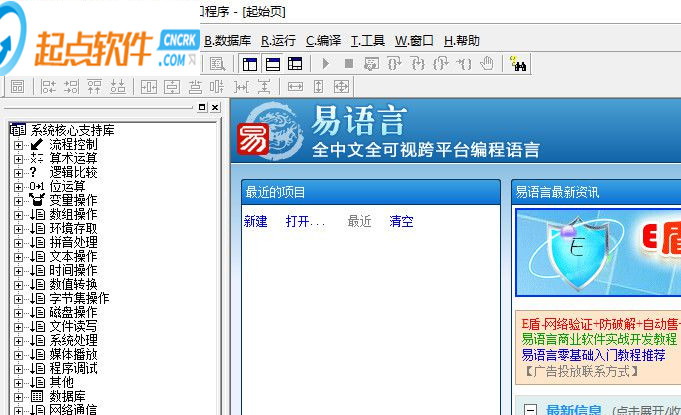This screenshot has height=415, width=681.
Task: Expand the 数组操作 tree node
Action: click(x=18, y=215)
